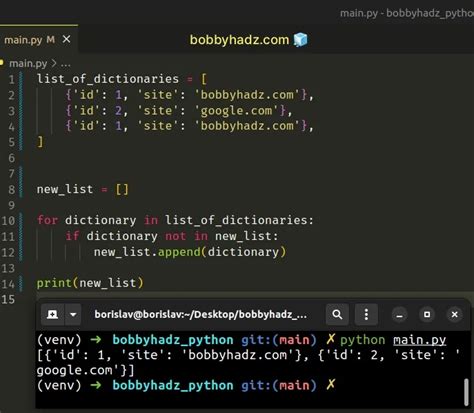The width and height of the screenshot is (474, 413).
Task: Click the breadcrumb ellipsis after main.py
Action: pyautogui.click(x=65, y=63)
